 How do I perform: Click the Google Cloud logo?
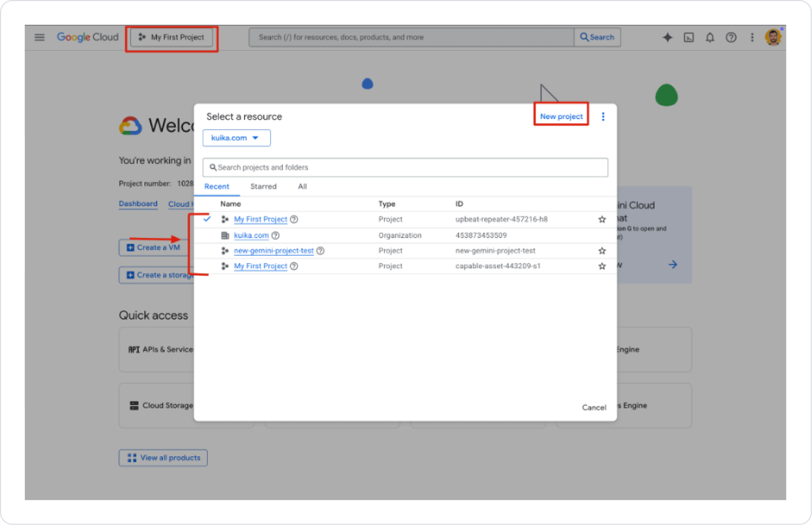click(x=88, y=37)
